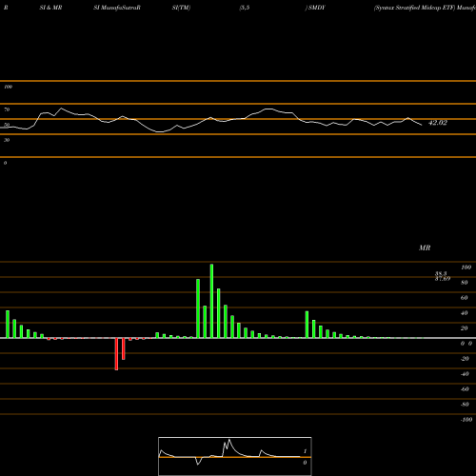Click the SI(TM) header text
This screenshot has width=476, height=476.
click(181, 8)
